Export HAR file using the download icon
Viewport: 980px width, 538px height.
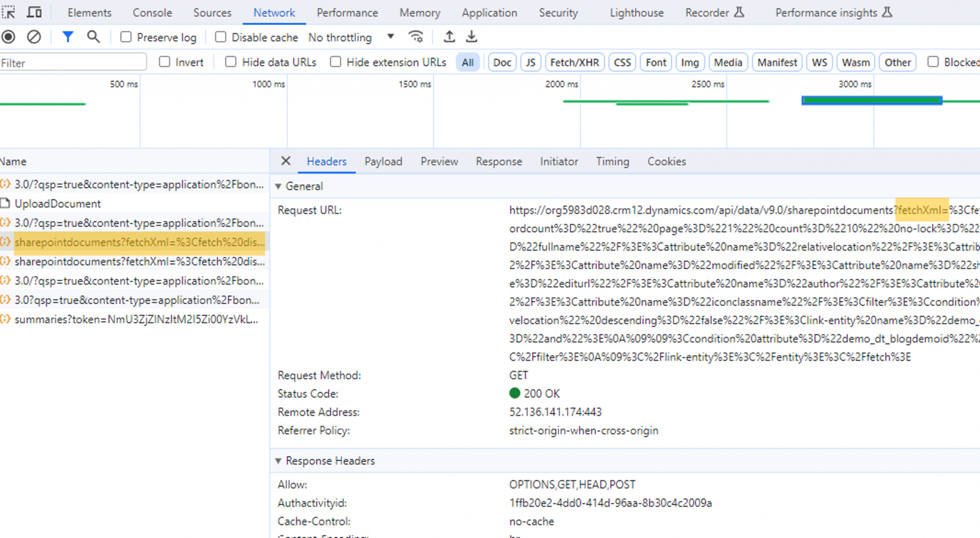[x=472, y=36]
